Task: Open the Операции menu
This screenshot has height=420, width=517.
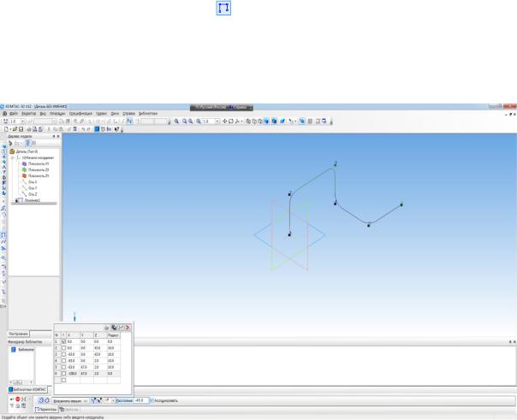Action: tap(57, 113)
